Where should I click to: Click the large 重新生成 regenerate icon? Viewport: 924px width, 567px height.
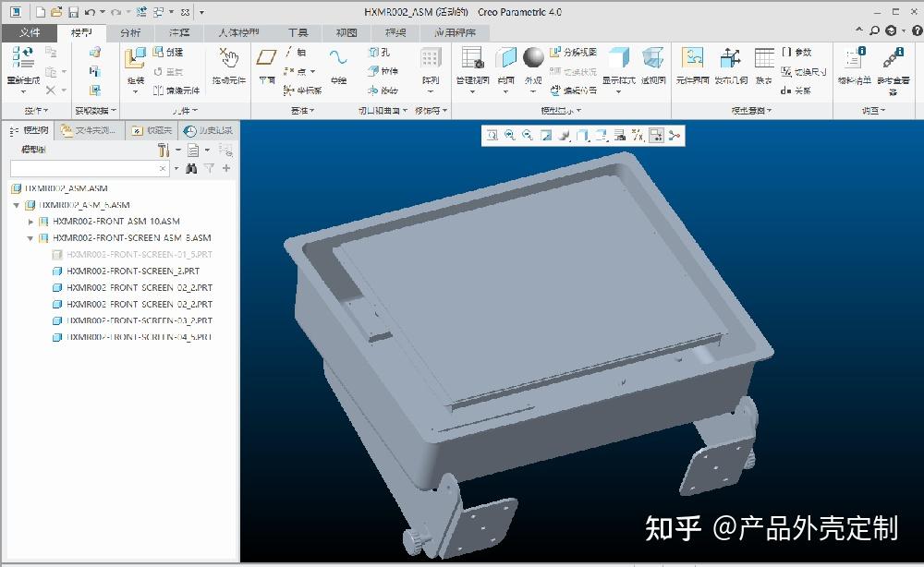(x=23, y=57)
